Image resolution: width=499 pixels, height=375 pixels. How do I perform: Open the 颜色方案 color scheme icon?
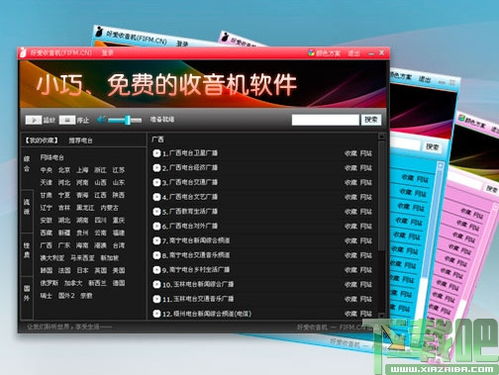coord(311,53)
